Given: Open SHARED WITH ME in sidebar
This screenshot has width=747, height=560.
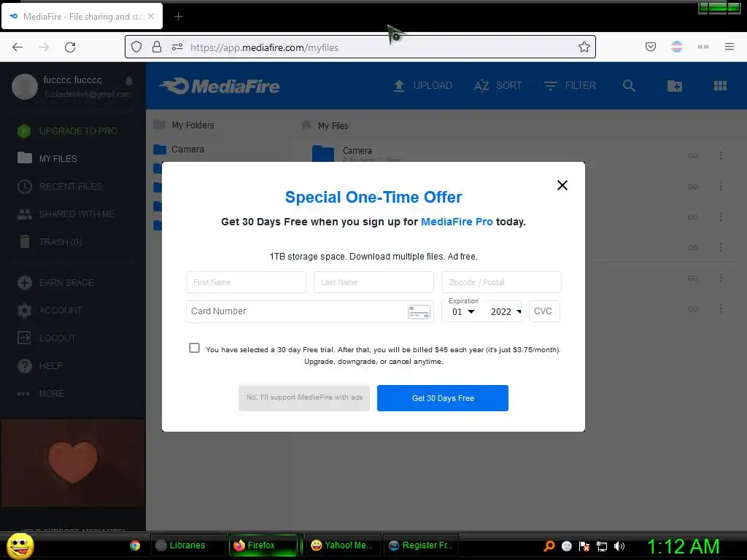Looking at the screenshot, I should [66, 214].
